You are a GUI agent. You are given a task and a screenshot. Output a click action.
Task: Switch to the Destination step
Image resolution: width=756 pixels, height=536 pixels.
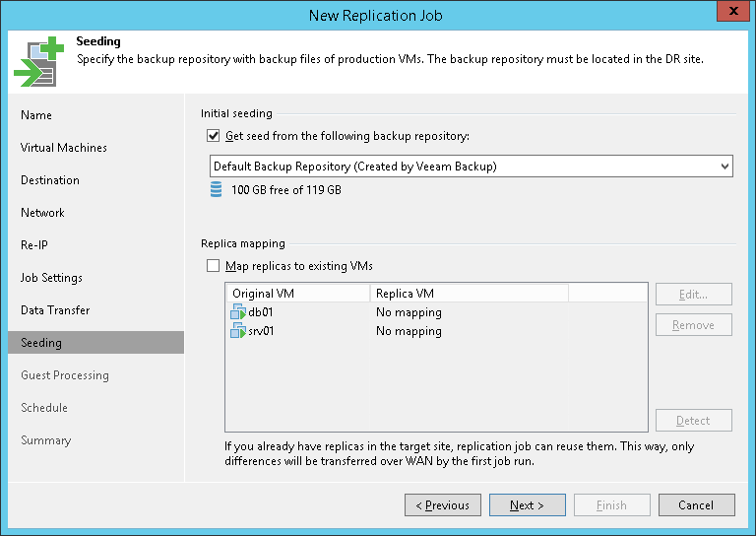50,180
